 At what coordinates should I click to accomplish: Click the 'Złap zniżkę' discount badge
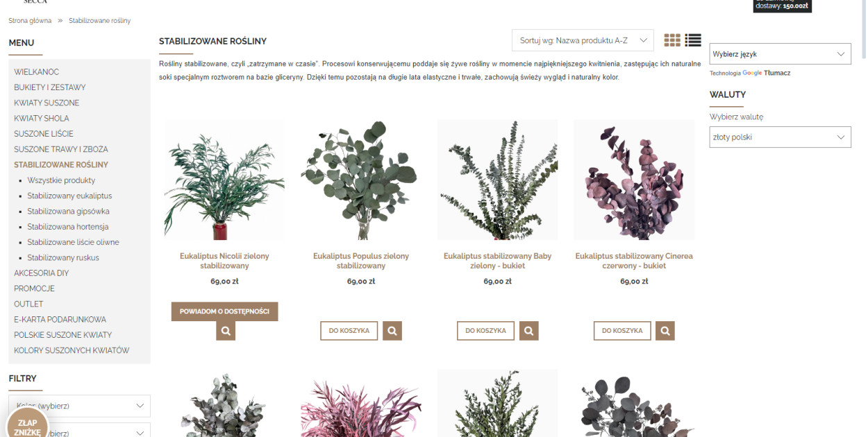28,425
